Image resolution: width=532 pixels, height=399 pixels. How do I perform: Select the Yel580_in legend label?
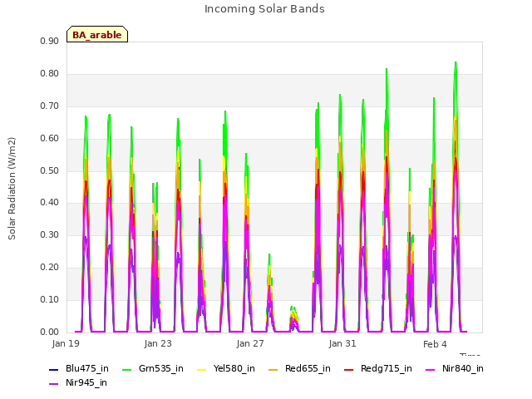click(234, 369)
